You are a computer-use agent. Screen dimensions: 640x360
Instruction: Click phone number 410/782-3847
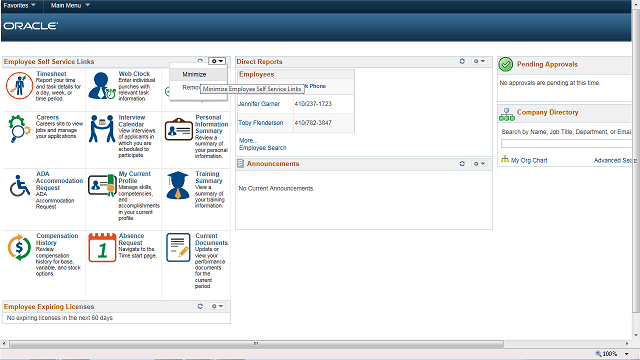coord(313,122)
